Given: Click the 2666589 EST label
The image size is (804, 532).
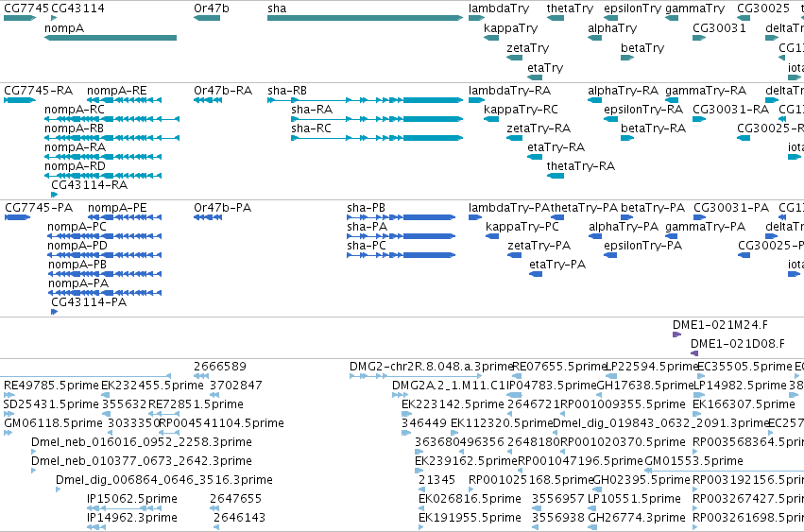Looking at the screenshot, I should click(x=220, y=367).
